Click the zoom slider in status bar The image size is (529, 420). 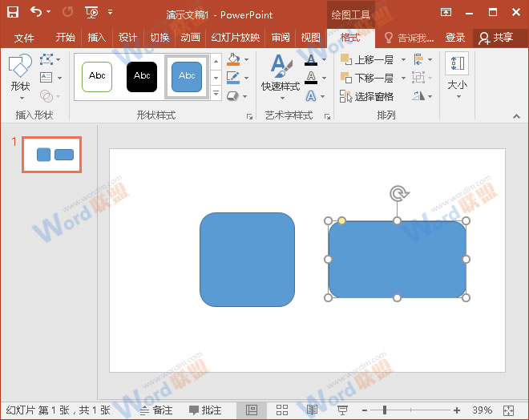(385, 410)
